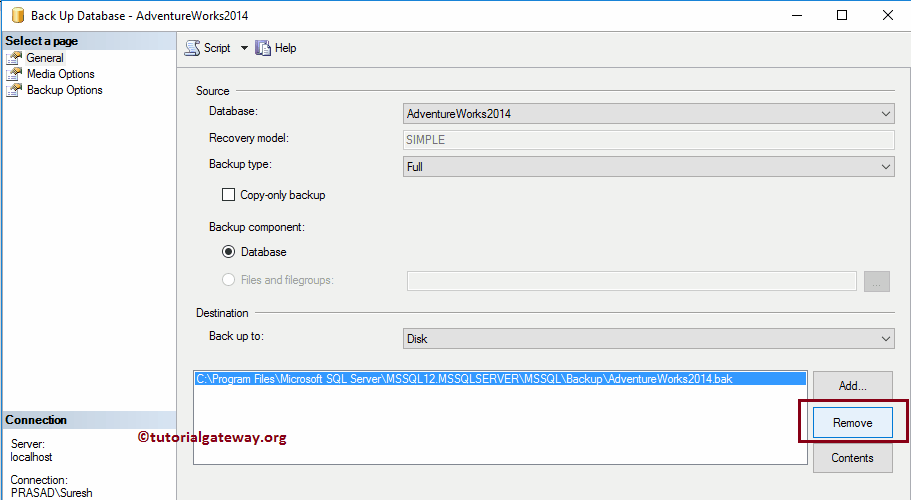Click the Backup Options page icon

(14, 91)
